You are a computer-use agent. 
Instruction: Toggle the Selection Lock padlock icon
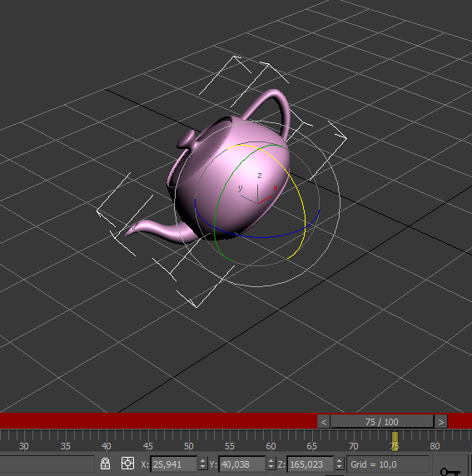105,464
